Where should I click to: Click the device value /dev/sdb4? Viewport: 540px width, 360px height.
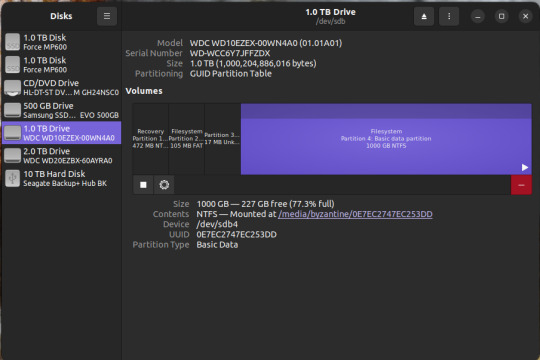tap(217, 224)
